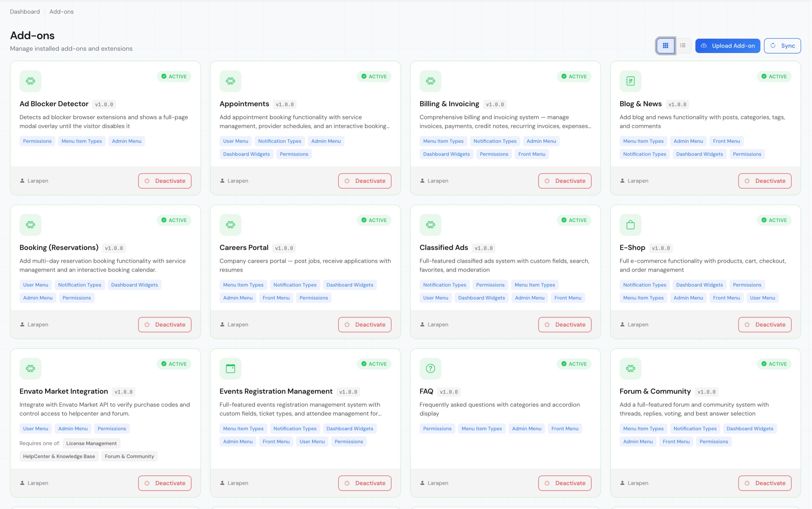Click the Ad Blocker Detector puzzle icon

[30, 81]
